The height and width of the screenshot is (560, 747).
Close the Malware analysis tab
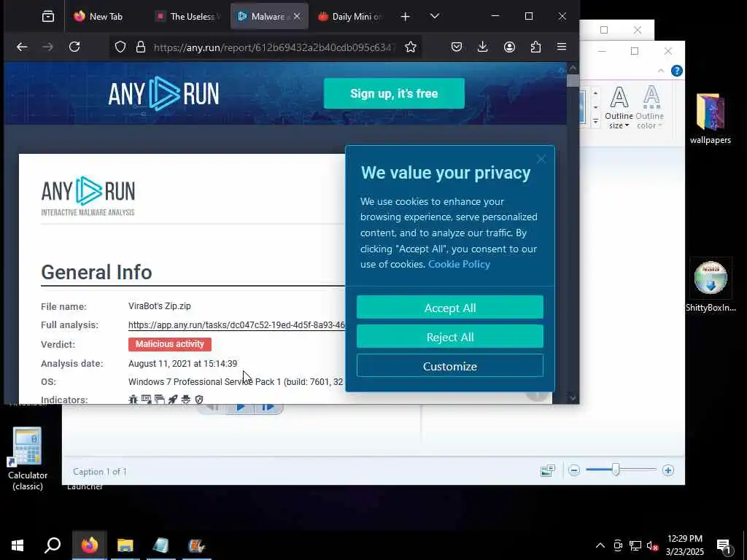[297, 16]
